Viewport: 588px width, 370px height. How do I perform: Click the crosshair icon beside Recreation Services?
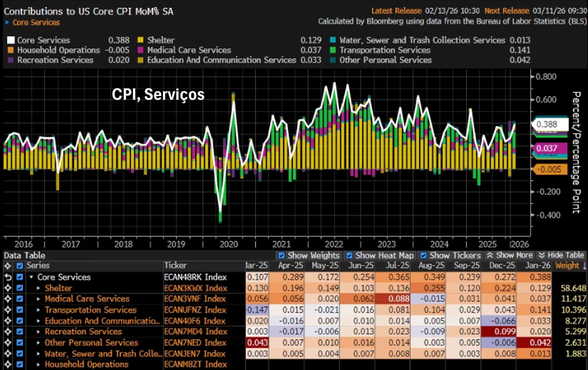pyautogui.click(x=7, y=332)
